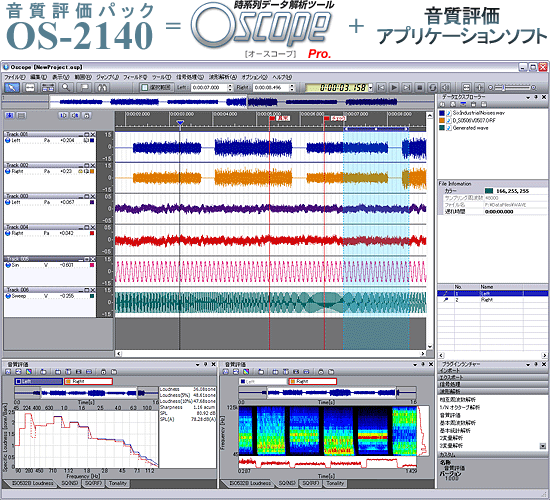Open the 信号処理 menu
This screenshot has width=550, height=500.
(x=190, y=77)
